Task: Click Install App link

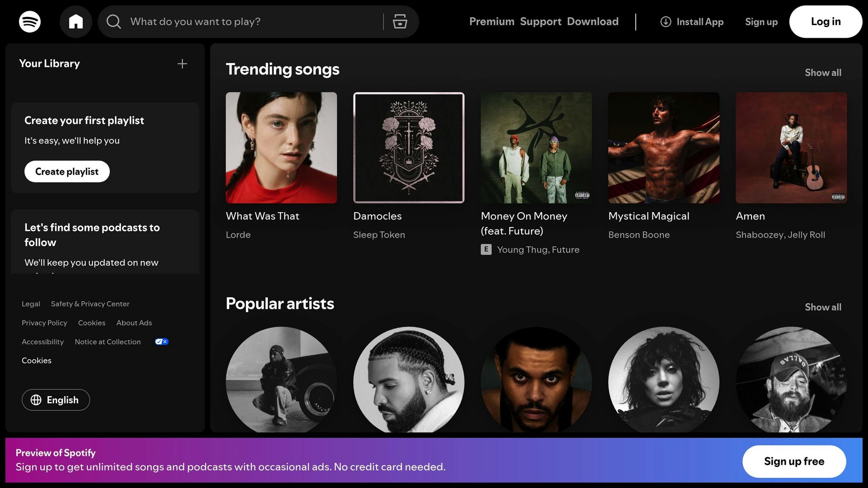Action: pyautogui.click(x=692, y=22)
